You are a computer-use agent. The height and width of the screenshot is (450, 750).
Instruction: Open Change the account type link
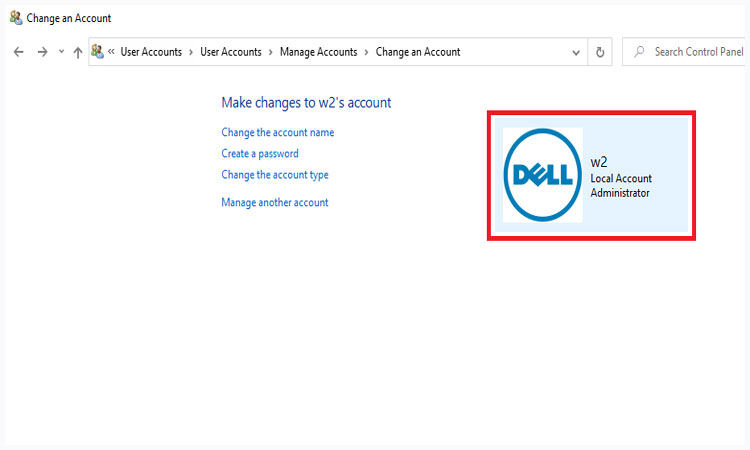[x=275, y=175]
